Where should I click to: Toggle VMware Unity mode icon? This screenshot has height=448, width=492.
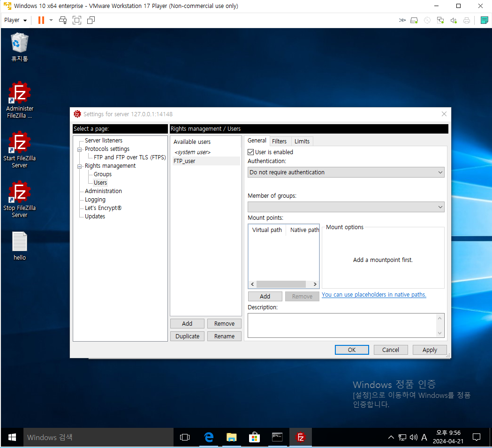(91, 20)
